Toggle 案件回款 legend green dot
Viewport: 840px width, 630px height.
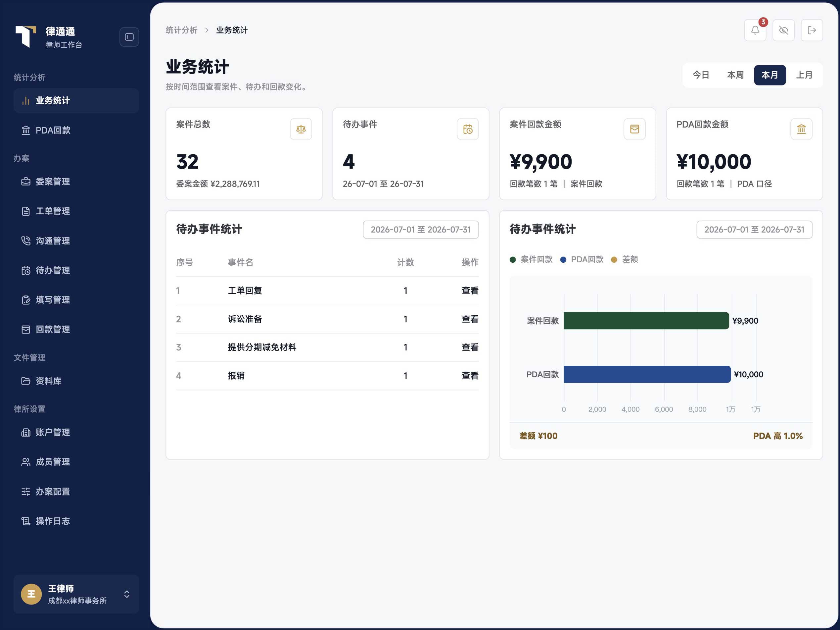click(513, 260)
